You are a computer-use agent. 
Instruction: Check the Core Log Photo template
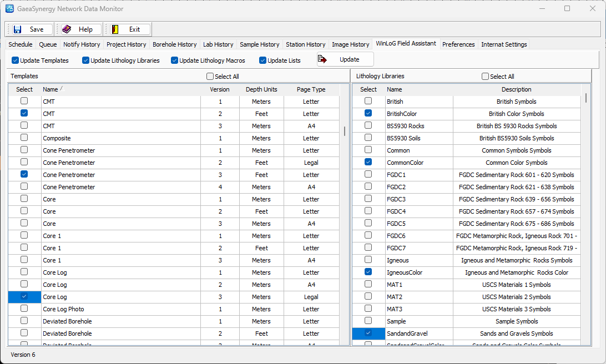click(x=24, y=309)
